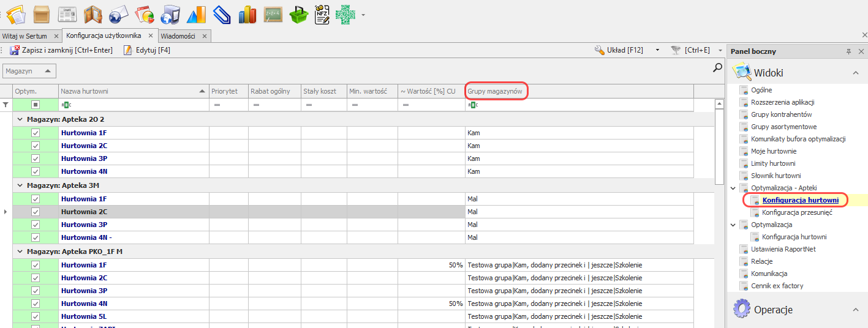This screenshot has height=328, width=868.
Task: Toggle checkbox for Hurtownia 5L row
Action: point(36,316)
